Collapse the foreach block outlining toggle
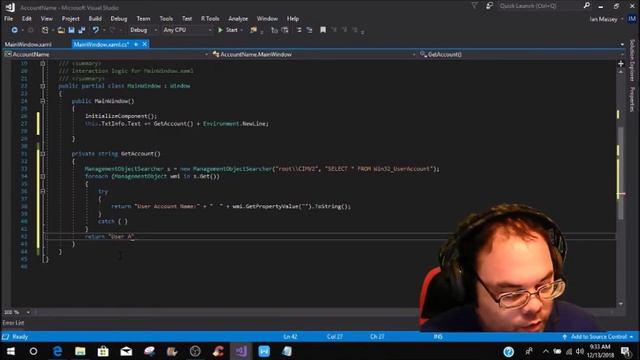Image resolution: width=640 pixels, height=360 pixels. (x=42, y=176)
